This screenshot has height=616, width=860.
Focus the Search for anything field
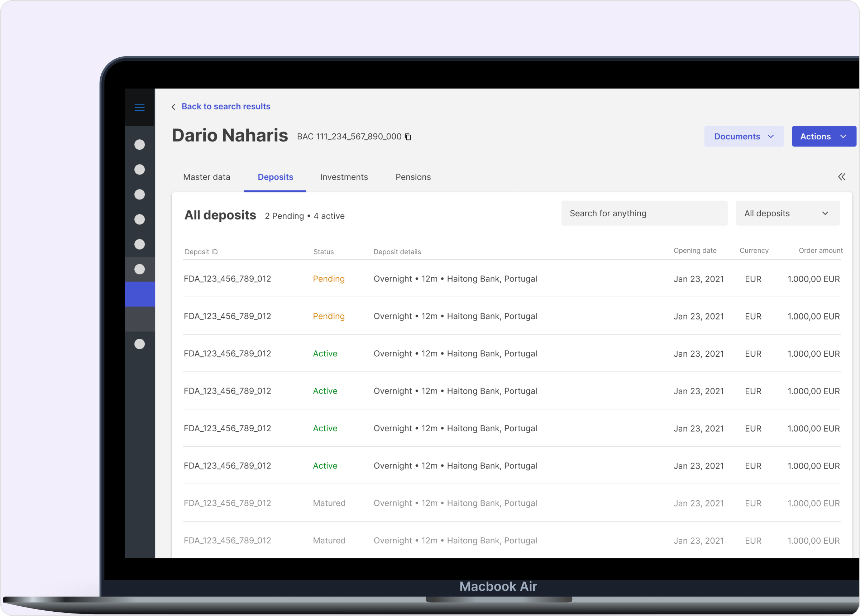pyautogui.click(x=644, y=213)
